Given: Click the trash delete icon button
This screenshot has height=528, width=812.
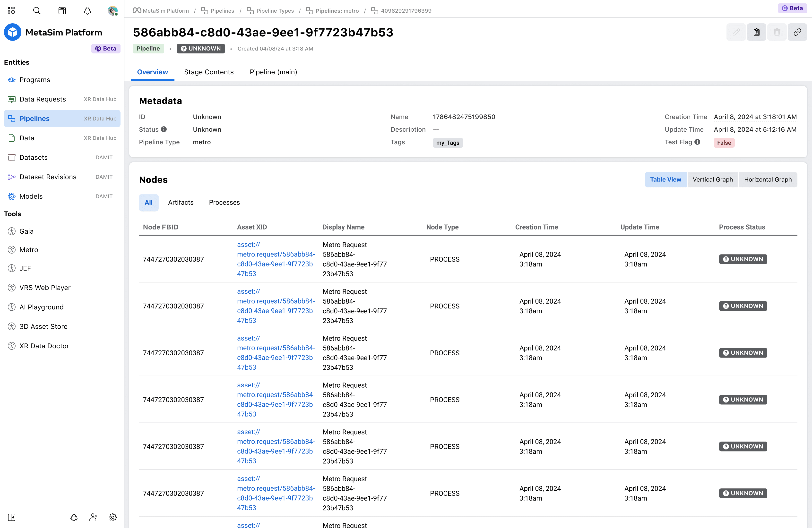Looking at the screenshot, I should (x=777, y=32).
